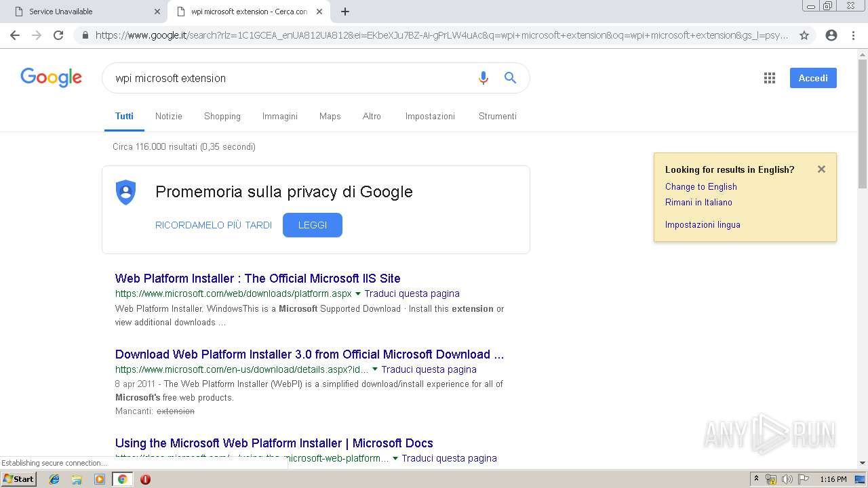
Task: Reload the current page
Action: [x=58, y=35]
